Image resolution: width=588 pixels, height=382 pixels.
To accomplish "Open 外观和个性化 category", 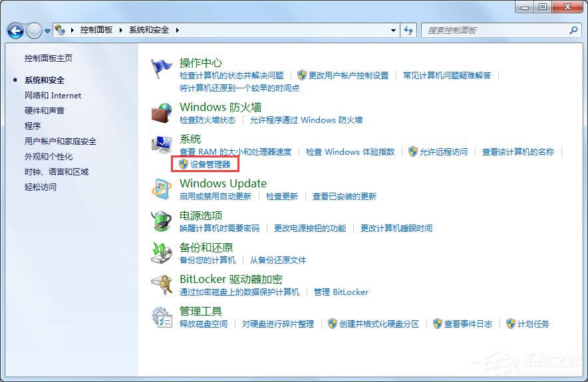I will (49, 157).
